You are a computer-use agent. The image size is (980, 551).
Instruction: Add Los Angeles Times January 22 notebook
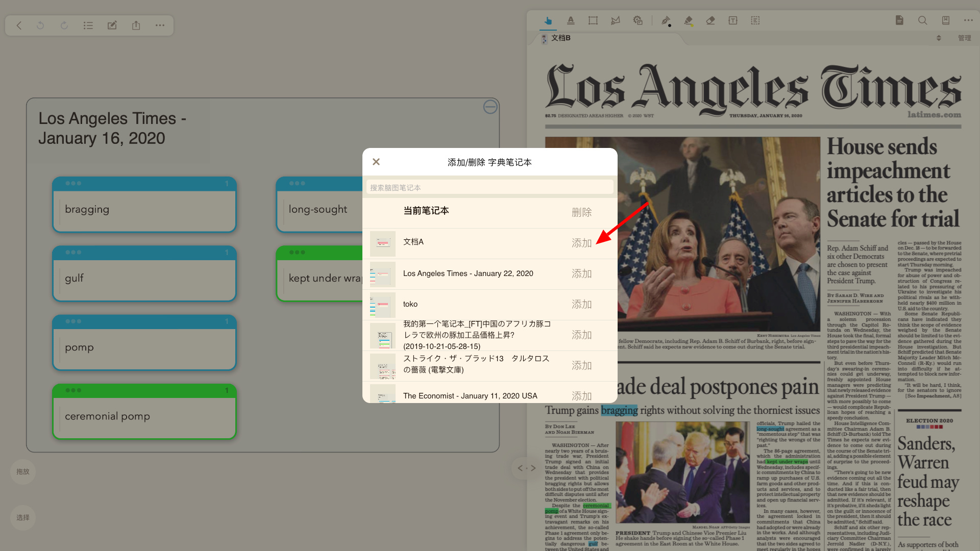coord(581,273)
